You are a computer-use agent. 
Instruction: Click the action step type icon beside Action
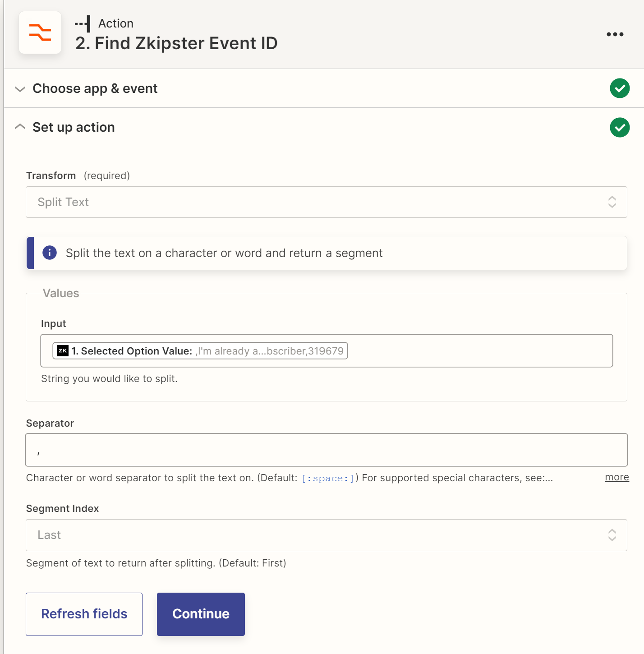pos(83,24)
